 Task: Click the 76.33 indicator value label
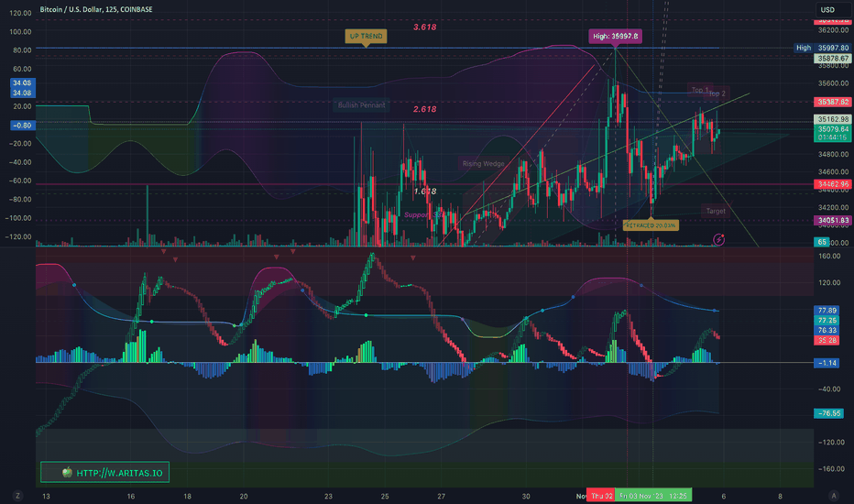tap(827, 330)
